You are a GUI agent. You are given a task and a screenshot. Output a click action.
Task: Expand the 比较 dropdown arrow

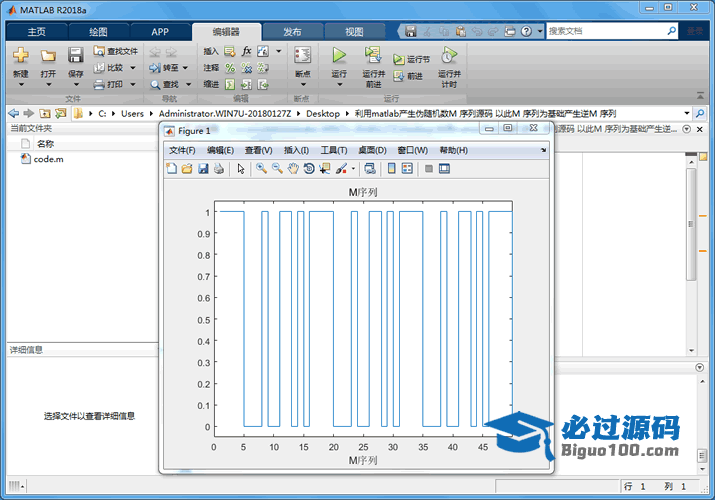[133, 68]
